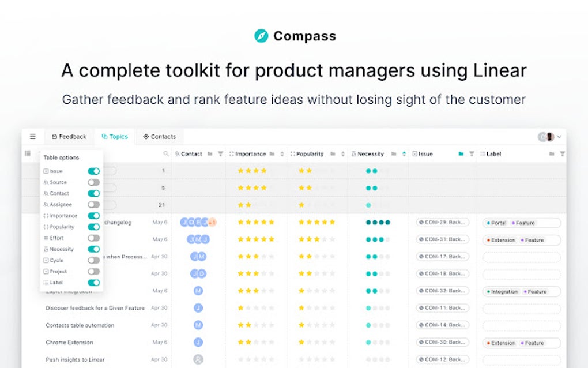Click the Compass logo icon
This screenshot has width=588, height=368.
pos(263,36)
